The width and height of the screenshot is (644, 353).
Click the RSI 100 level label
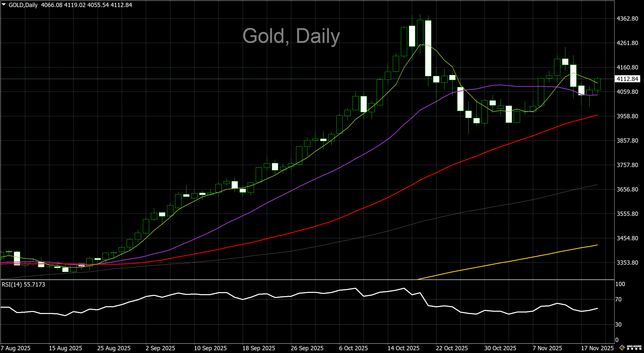620,284
